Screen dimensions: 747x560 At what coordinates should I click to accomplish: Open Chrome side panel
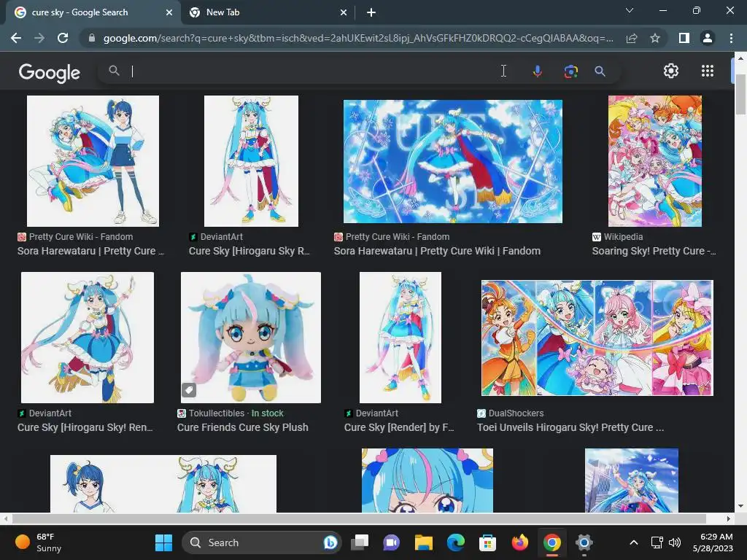pyautogui.click(x=684, y=38)
